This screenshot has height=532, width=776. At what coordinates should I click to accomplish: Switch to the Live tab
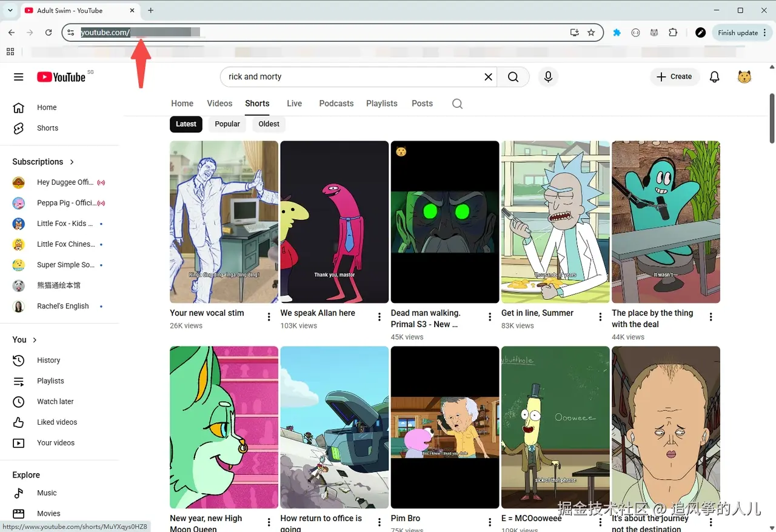295,104
